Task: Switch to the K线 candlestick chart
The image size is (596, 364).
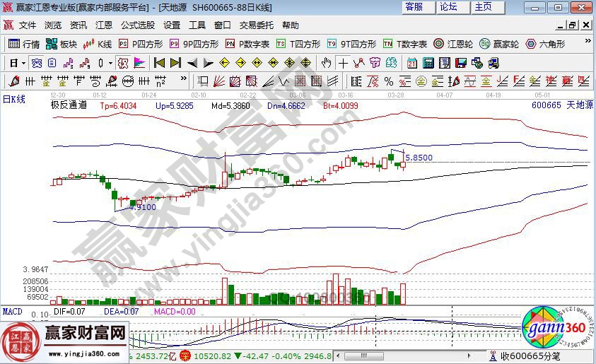Action: (x=98, y=44)
